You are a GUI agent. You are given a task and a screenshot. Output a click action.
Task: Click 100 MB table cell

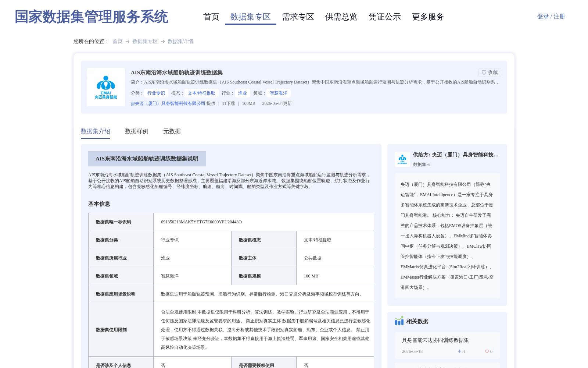coord(335,276)
